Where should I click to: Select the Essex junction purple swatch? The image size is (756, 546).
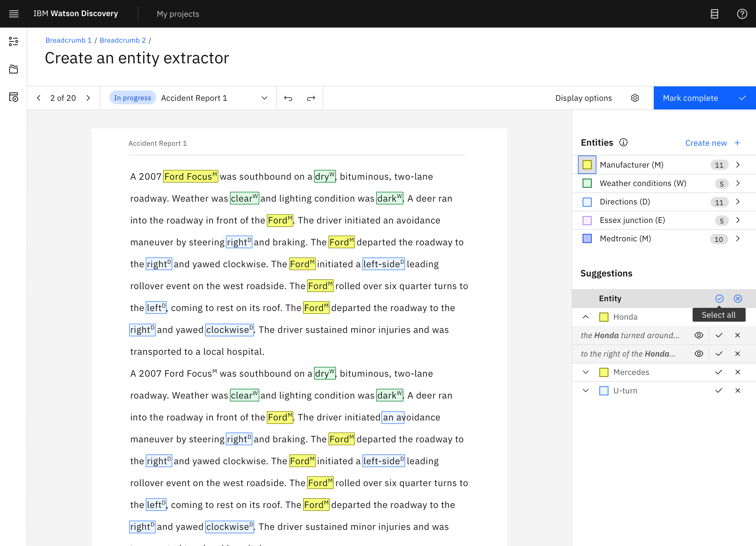(x=587, y=220)
